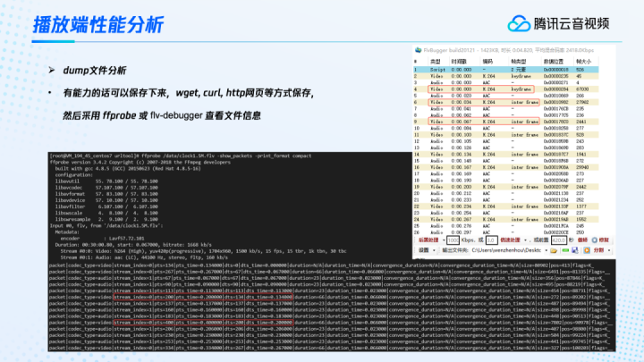Screen dimensions: 644x362
Task: Click the seconds input field showing 420.0
Action: [558, 240]
